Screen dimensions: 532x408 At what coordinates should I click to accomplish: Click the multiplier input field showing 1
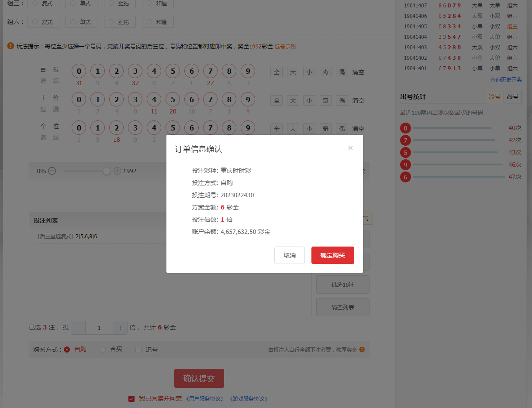(x=99, y=327)
